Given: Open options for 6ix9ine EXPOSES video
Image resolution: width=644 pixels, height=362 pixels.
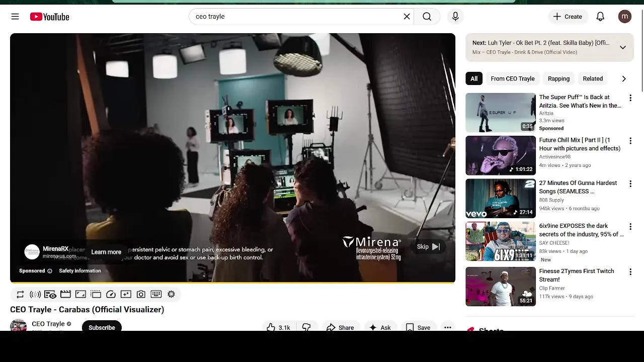Looking at the screenshot, I should (x=630, y=227).
